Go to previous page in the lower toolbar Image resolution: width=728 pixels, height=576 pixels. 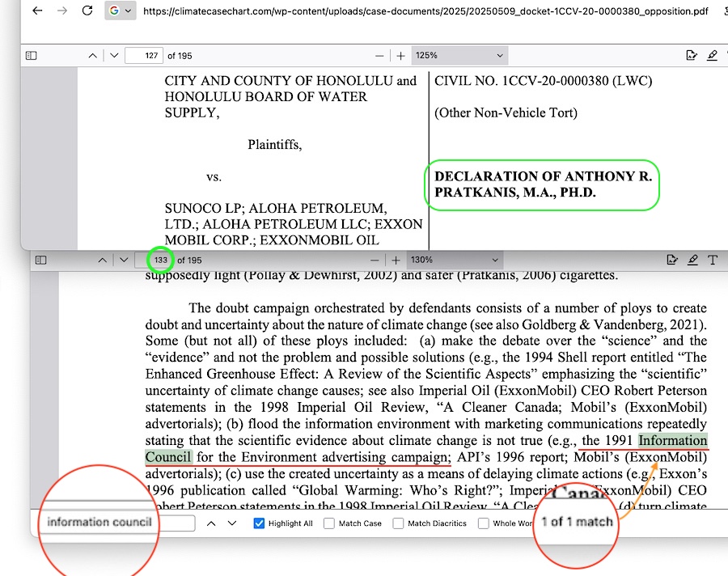coord(102,260)
